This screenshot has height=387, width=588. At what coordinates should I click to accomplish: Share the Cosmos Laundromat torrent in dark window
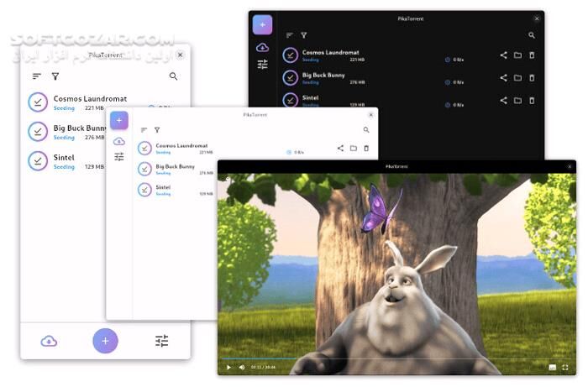pyautogui.click(x=503, y=55)
